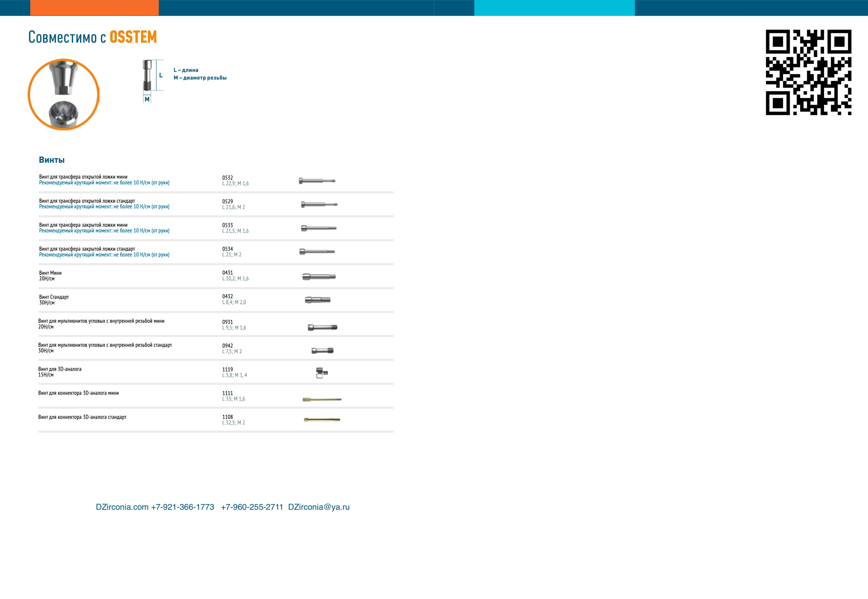The image size is (868, 599).
Task: Click the phone number +7-921-366-1773
Action: [x=183, y=507]
